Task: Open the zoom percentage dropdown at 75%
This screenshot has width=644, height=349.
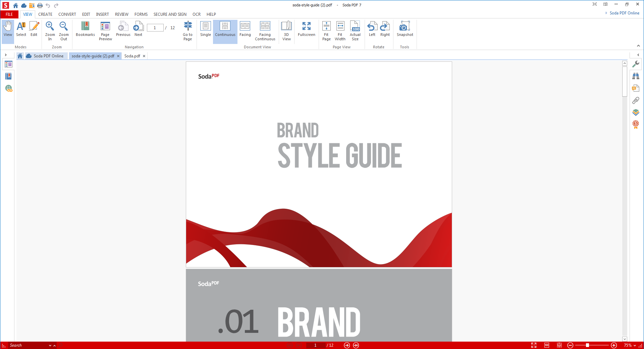Action: point(630,345)
